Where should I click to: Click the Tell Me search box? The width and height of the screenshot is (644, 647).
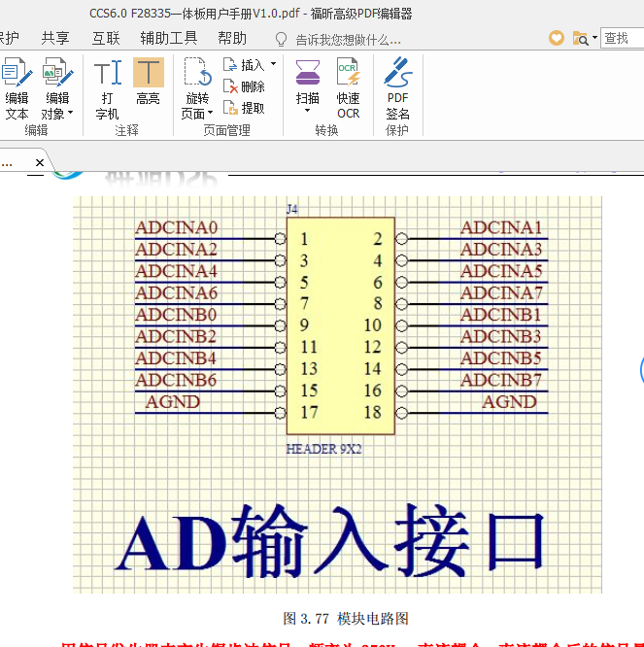[348, 40]
